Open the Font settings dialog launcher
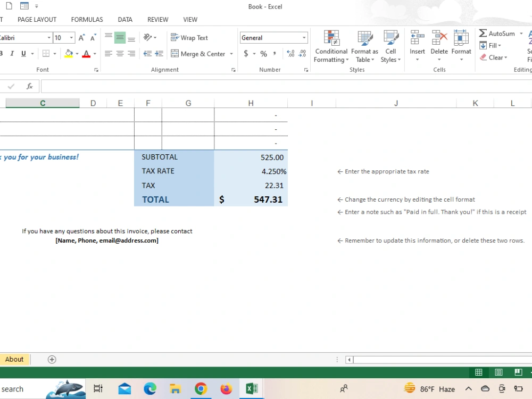 (x=96, y=70)
